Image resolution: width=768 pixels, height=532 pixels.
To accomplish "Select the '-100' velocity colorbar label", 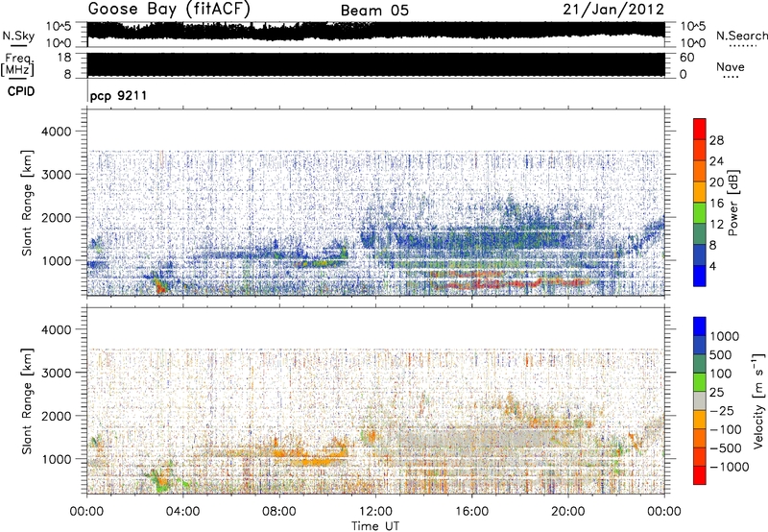I will pyautogui.click(x=725, y=429).
